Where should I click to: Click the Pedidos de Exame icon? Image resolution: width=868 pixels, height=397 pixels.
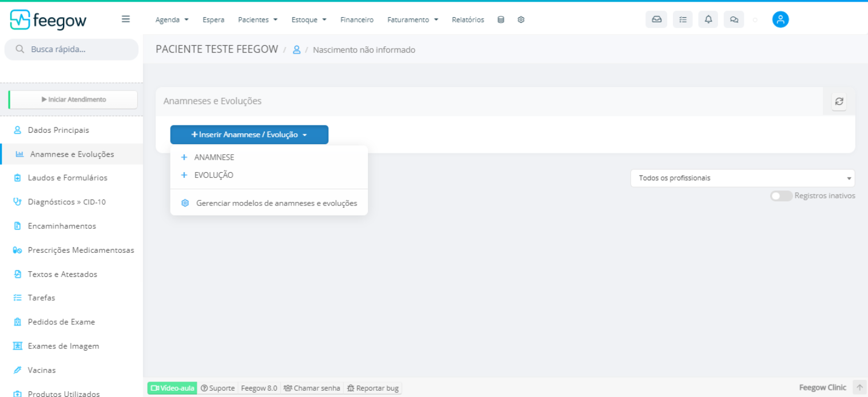click(17, 321)
